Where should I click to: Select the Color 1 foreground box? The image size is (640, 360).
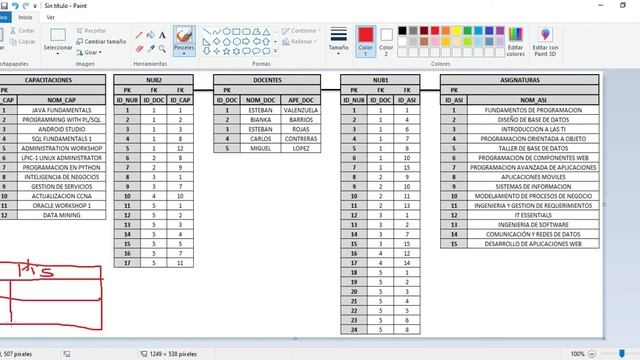[365, 41]
